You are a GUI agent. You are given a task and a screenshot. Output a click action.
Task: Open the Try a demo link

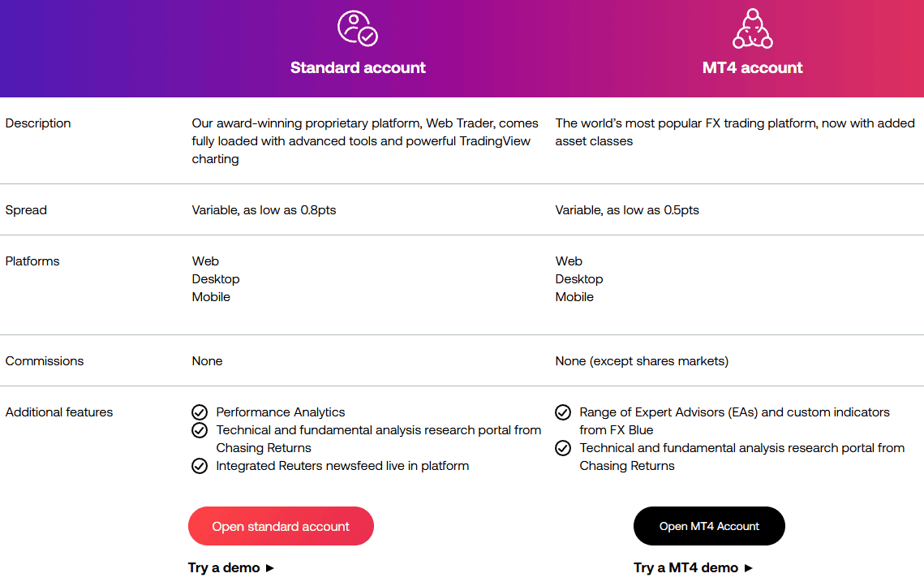pos(224,567)
